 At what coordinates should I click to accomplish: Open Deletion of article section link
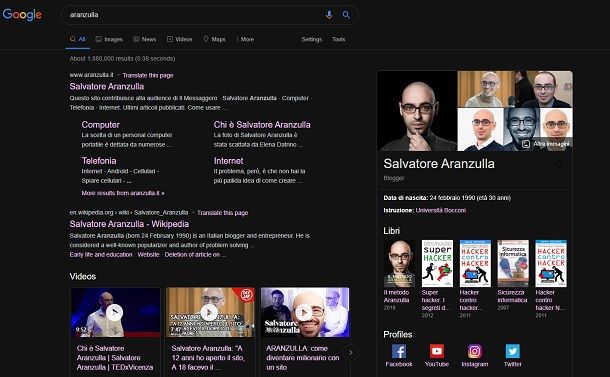[195, 254]
